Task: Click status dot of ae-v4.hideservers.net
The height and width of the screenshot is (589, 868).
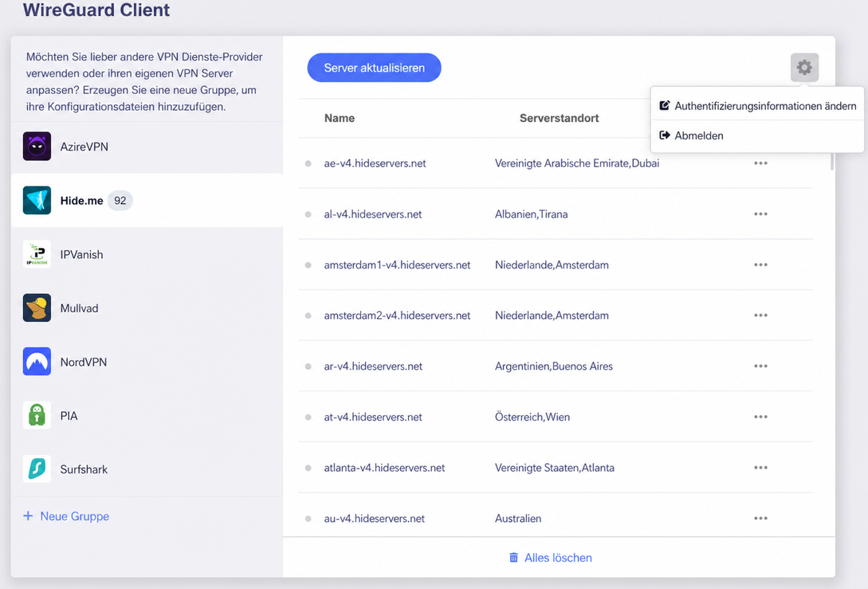Action: click(308, 163)
